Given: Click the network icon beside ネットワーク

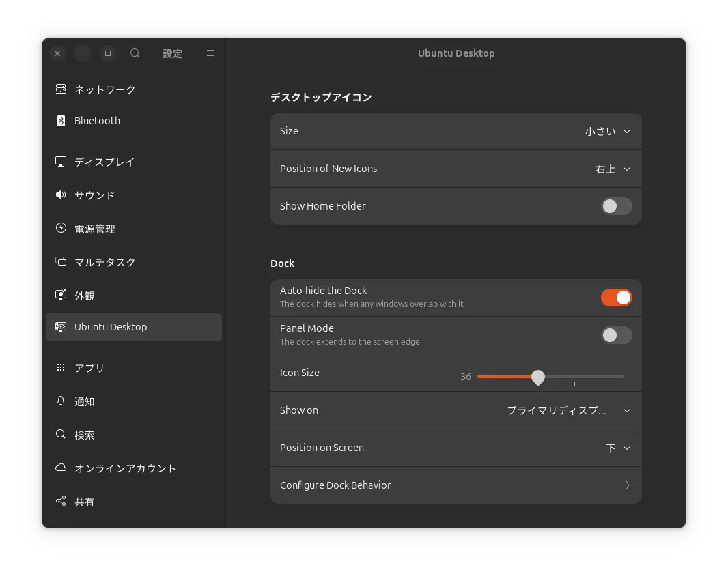Looking at the screenshot, I should pyautogui.click(x=60, y=89).
